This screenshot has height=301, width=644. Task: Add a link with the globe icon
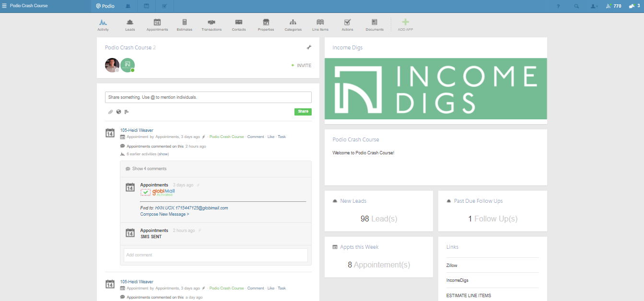pos(118,112)
